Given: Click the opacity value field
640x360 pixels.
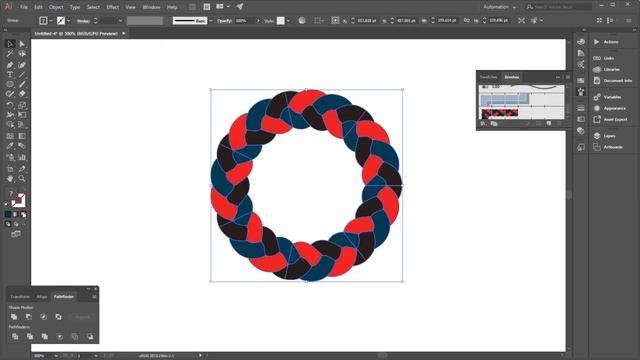Looking at the screenshot, I should (244, 20).
